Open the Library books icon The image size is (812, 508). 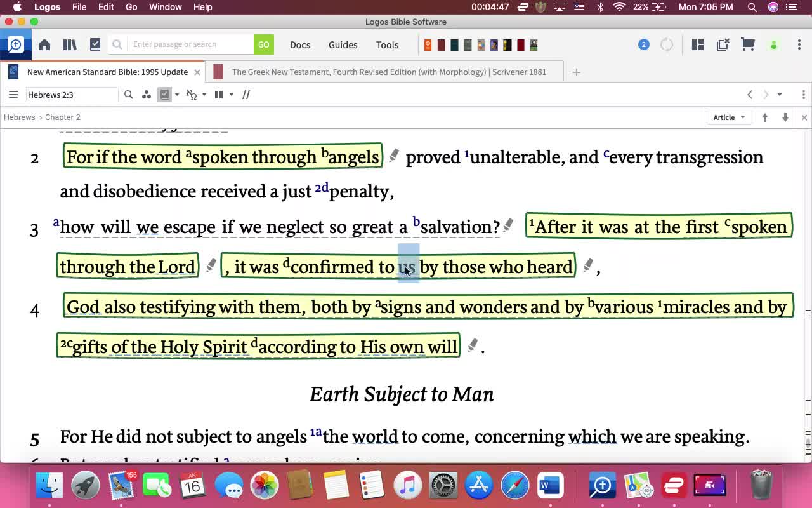tap(70, 44)
